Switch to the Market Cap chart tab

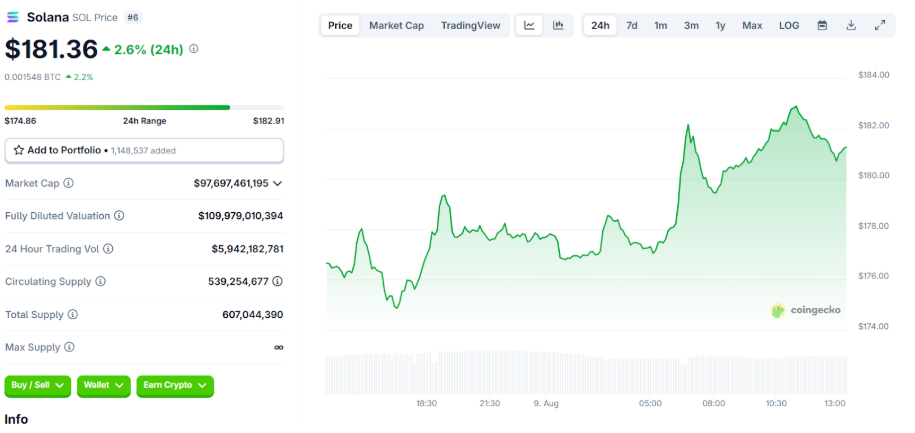[396, 25]
